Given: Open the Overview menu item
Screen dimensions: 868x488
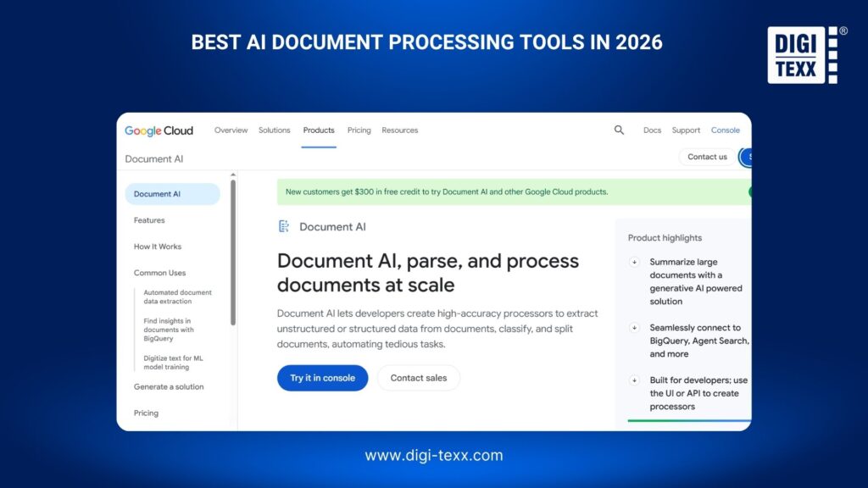Looking at the screenshot, I should (x=231, y=130).
